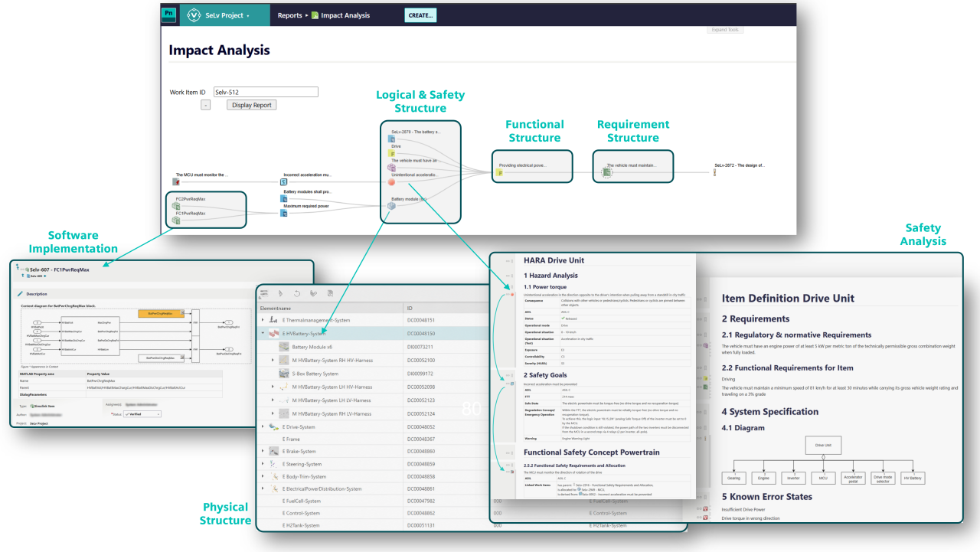
Task: Click the Display Report button
Action: [x=251, y=105]
